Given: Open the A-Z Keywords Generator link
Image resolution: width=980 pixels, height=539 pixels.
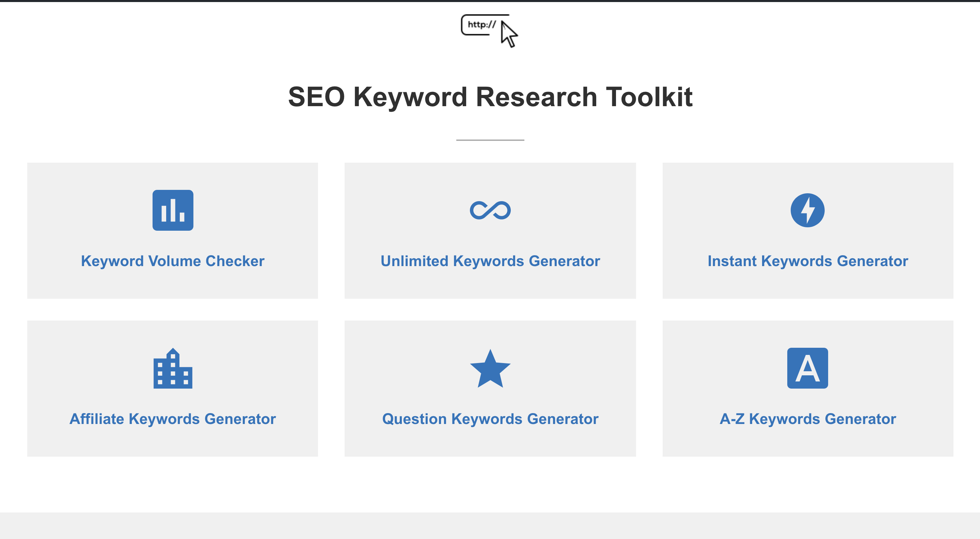Looking at the screenshot, I should (x=808, y=419).
